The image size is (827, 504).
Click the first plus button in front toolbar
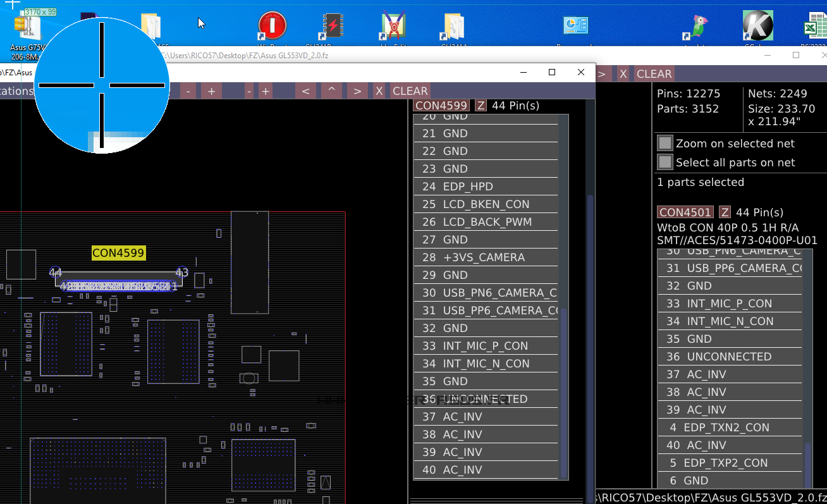211,91
